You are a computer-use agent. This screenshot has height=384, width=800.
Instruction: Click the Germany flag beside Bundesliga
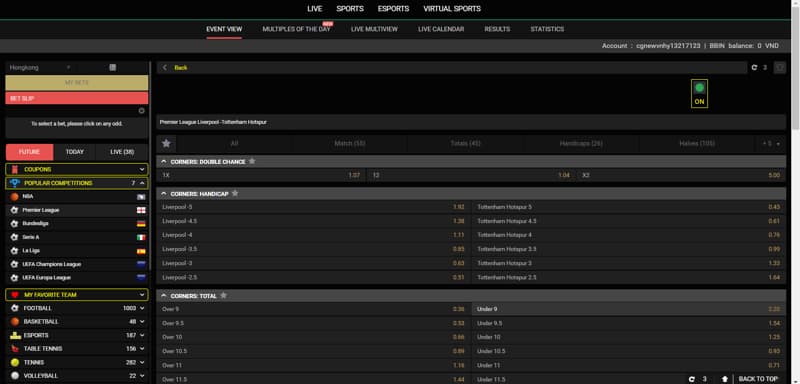pos(141,223)
